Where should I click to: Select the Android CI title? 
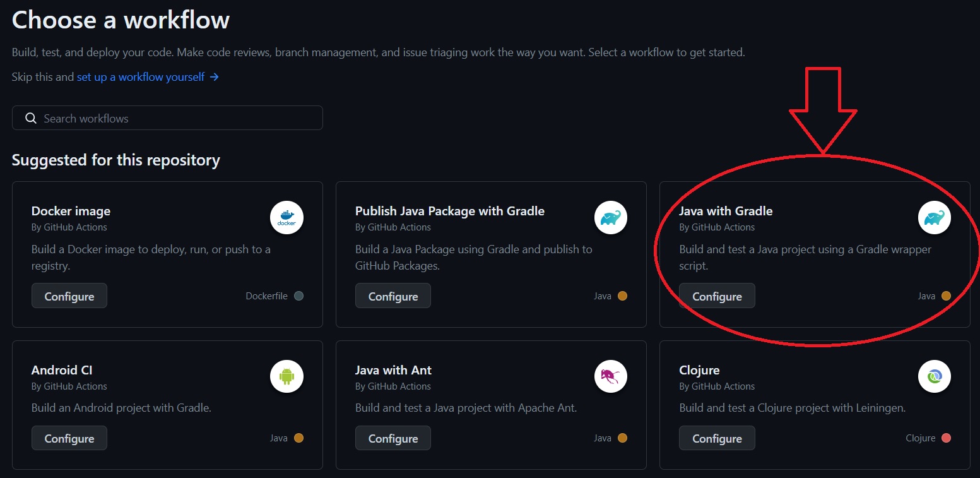click(62, 370)
